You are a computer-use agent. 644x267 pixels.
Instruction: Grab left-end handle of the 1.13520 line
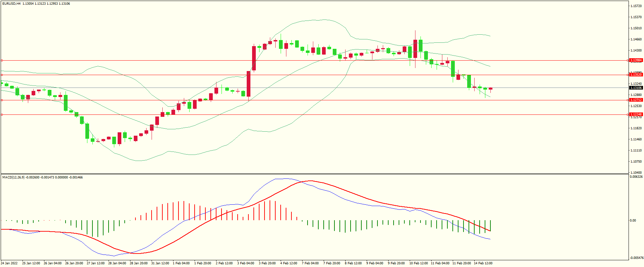click(2, 75)
